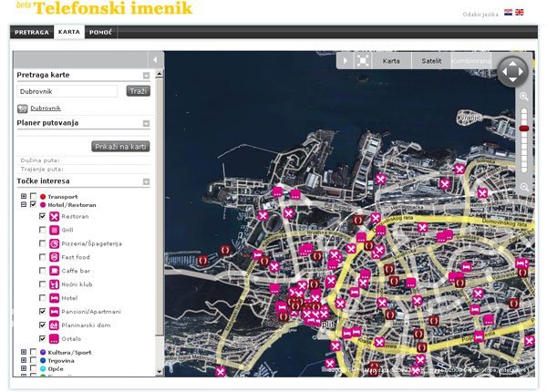Click the Hotel legend icon

pos(54,298)
